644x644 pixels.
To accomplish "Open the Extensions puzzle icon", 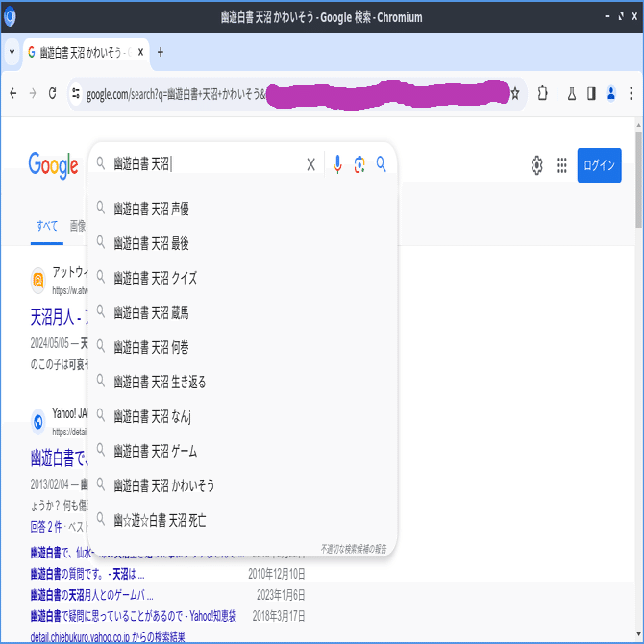I will [542, 93].
